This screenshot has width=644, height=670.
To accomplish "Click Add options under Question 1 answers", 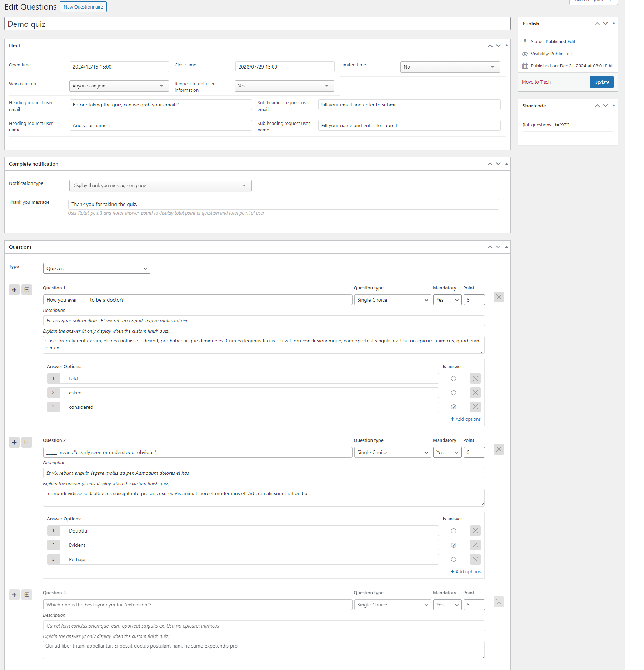I will pos(465,419).
